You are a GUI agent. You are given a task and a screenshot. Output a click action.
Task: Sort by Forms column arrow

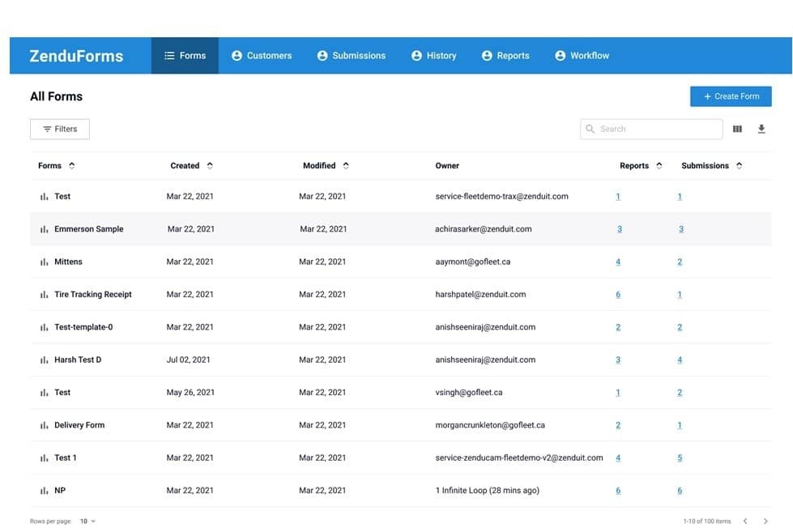72,165
